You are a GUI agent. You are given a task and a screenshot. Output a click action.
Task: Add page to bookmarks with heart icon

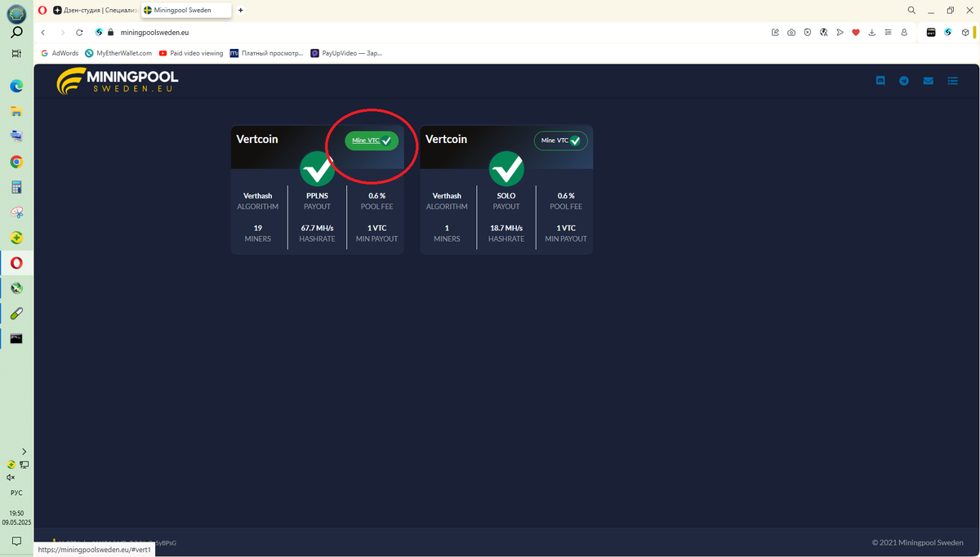pos(856,33)
